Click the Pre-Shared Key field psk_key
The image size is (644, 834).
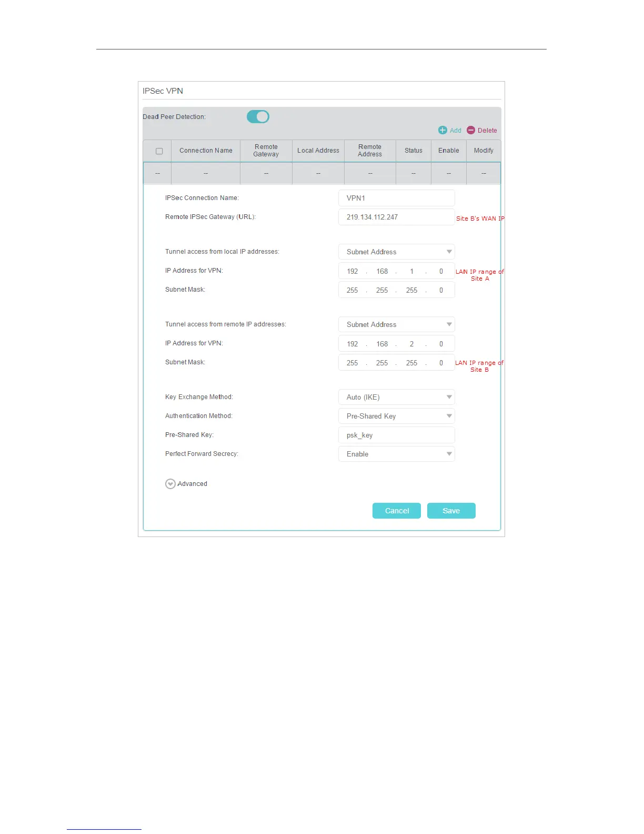coord(397,435)
